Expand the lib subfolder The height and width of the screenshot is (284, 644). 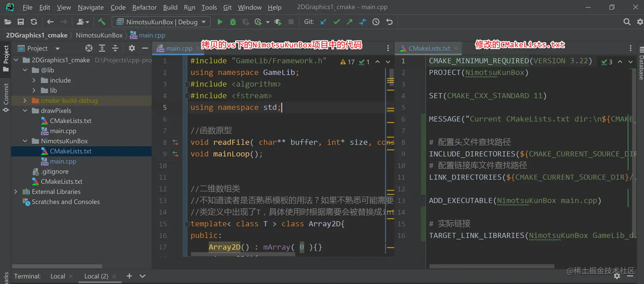click(x=34, y=90)
